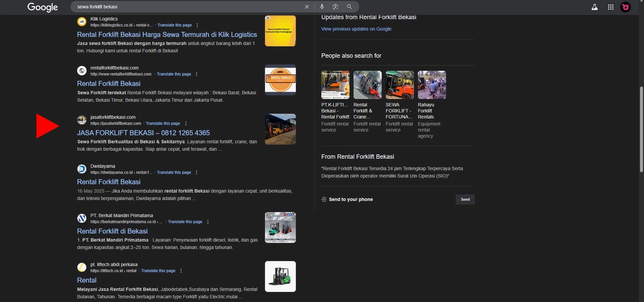The width and height of the screenshot is (644, 302).
Task: Translate the jasaforkliftbekasi.com page
Action: (163, 124)
